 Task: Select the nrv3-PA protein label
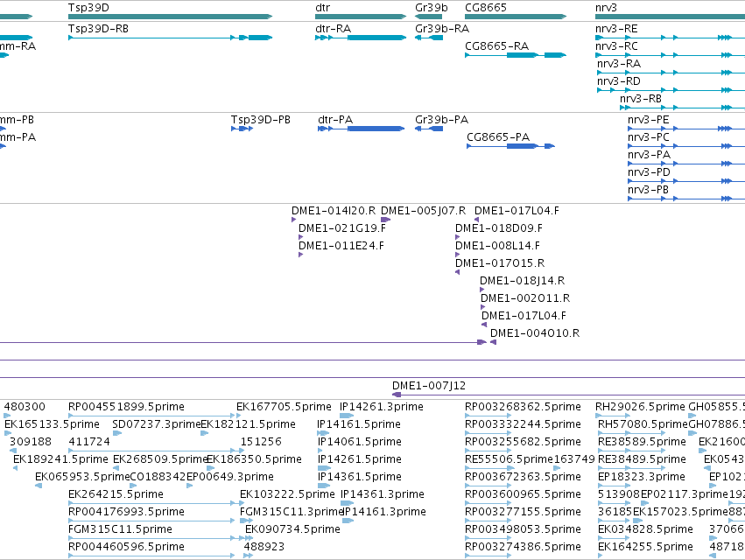coord(649,155)
